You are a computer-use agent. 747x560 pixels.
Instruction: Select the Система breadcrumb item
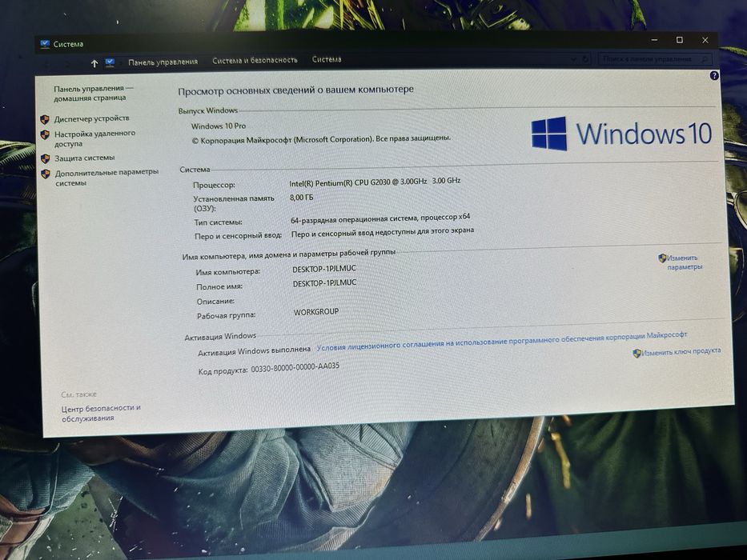(x=327, y=59)
